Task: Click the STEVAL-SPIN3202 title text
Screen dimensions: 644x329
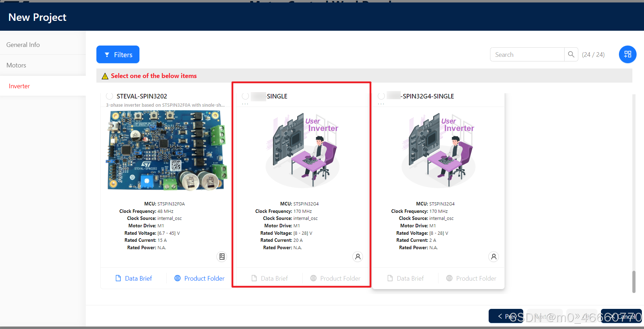Action: (x=142, y=96)
